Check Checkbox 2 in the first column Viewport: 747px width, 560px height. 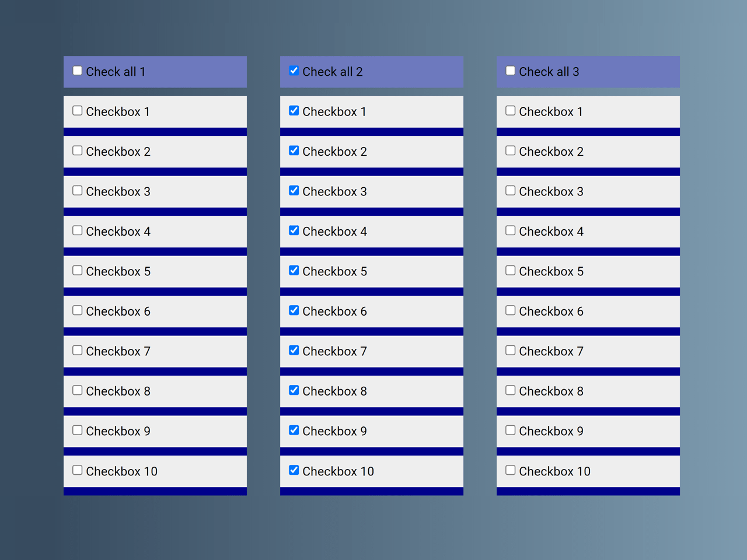point(77,150)
